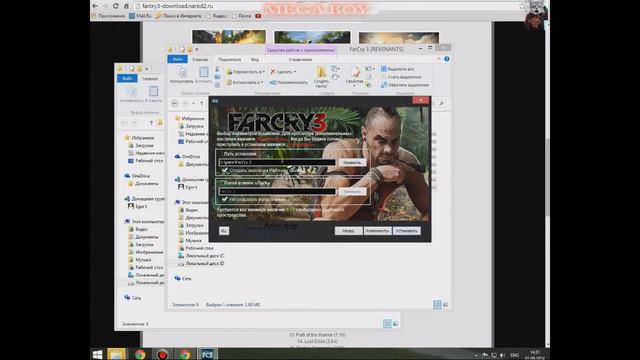Open File Explorer from taskbar
The height and width of the screenshot is (360, 640).
click(x=116, y=354)
